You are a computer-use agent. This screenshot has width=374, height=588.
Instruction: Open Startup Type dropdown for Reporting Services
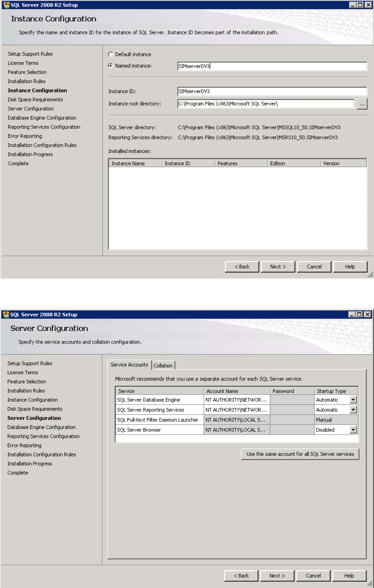(353, 410)
